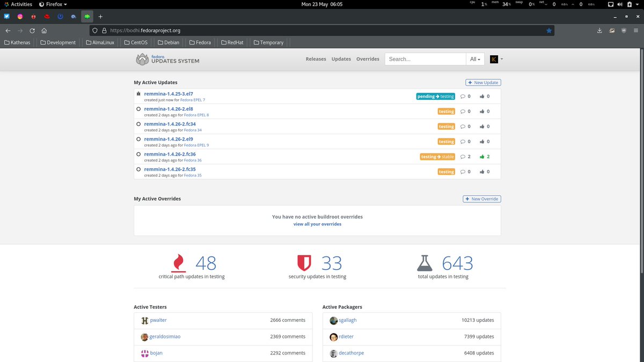Click the New Update button
Viewport: 644px width, 362px height.
click(483, 83)
